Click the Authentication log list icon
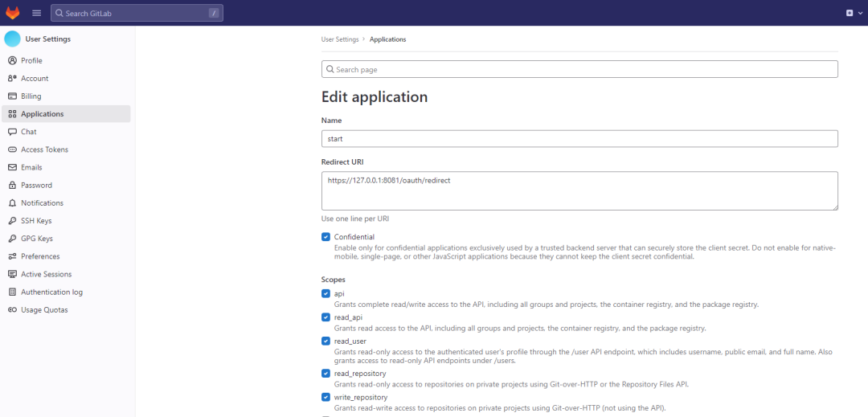Image resolution: width=868 pixels, height=417 pixels. 12,292
